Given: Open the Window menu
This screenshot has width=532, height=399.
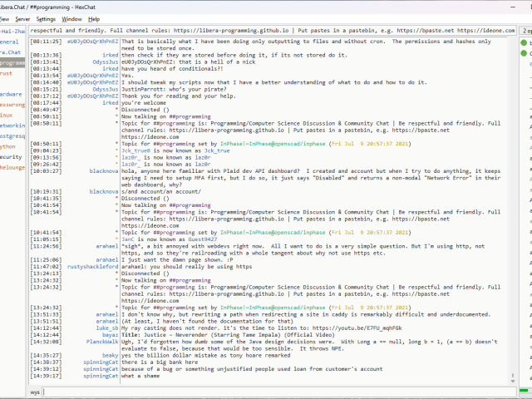Looking at the screenshot, I should point(72,18).
